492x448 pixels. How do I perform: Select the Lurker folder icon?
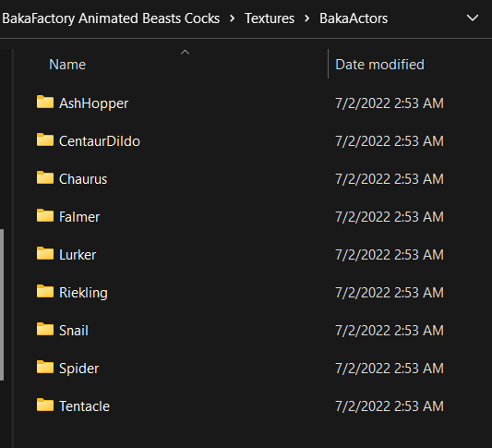coord(45,253)
